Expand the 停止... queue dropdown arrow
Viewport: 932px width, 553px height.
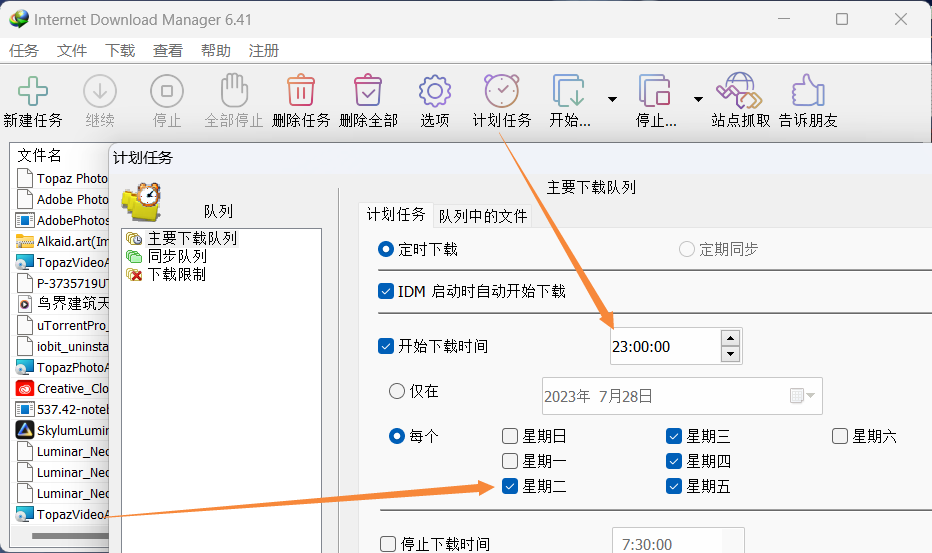coord(698,99)
